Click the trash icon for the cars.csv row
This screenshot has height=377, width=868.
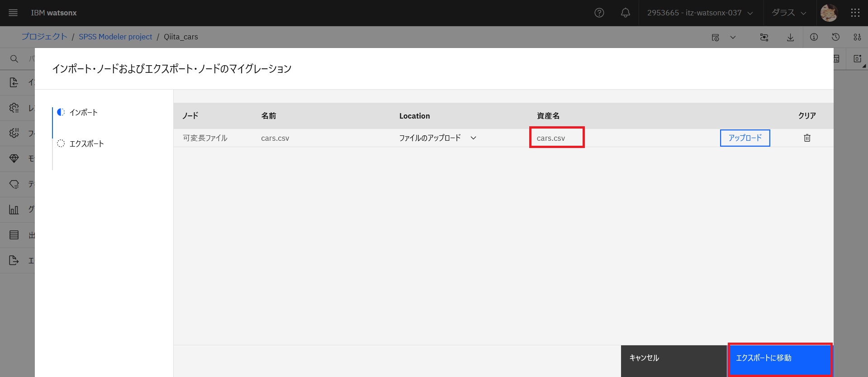pyautogui.click(x=807, y=138)
